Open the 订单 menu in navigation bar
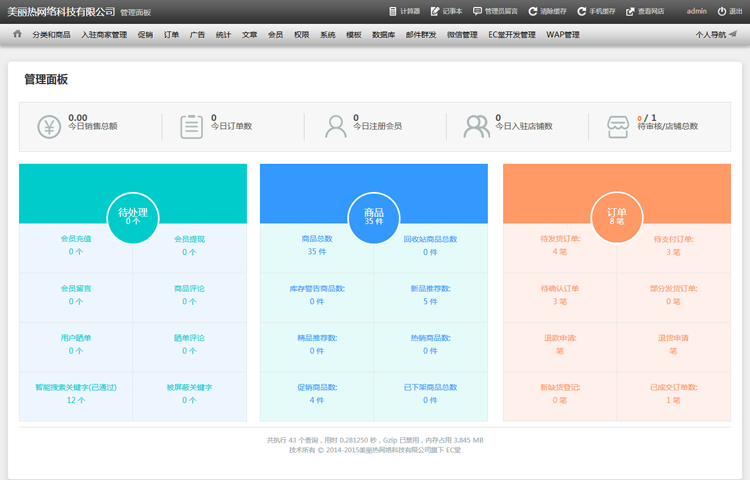The width and height of the screenshot is (750, 480). coord(171,34)
